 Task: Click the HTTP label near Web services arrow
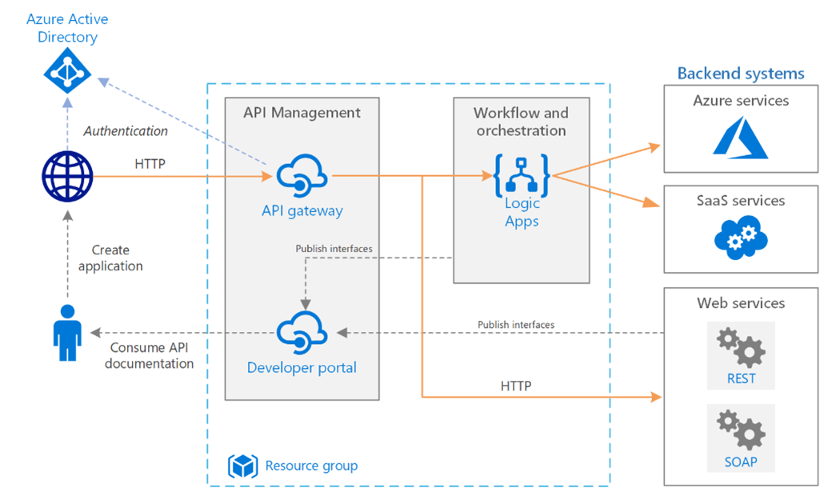tap(516, 386)
